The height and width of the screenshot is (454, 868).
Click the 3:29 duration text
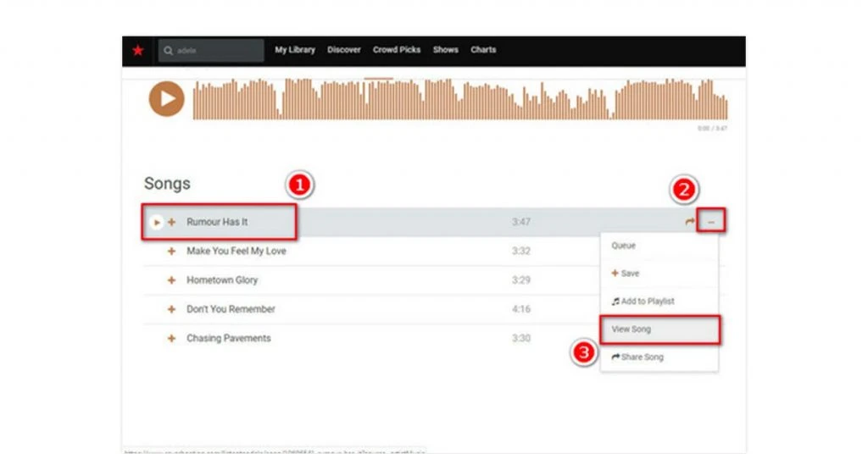[521, 280]
